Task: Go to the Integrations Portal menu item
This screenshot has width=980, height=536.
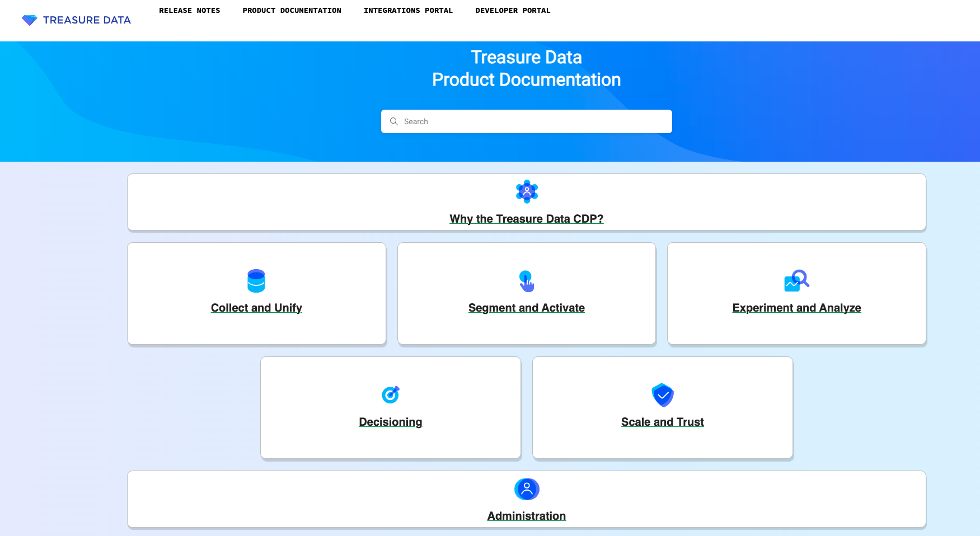Action: 408,11
